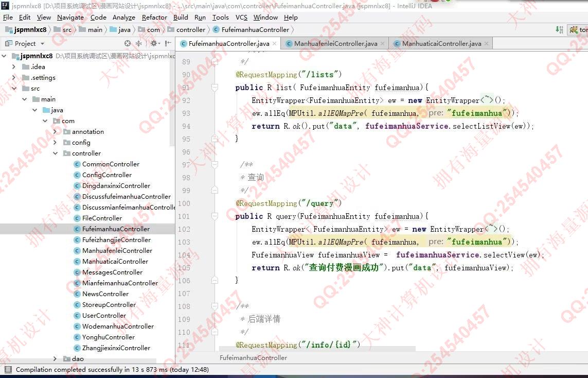Click the Project panel vertical scrollbar
The image size is (588, 378).
point(172,99)
